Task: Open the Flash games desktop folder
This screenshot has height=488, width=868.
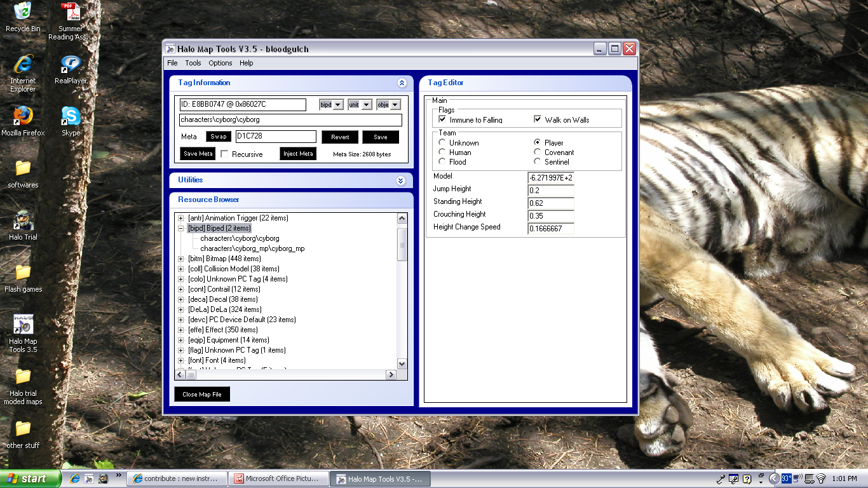Action: click(x=23, y=278)
